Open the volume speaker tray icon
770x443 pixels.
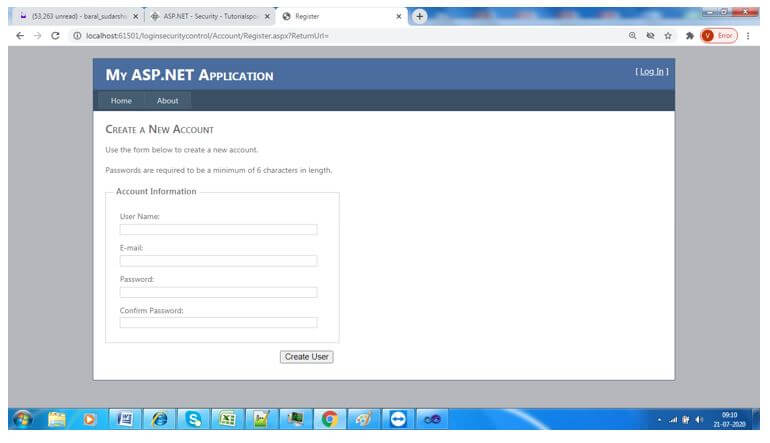(x=699, y=419)
